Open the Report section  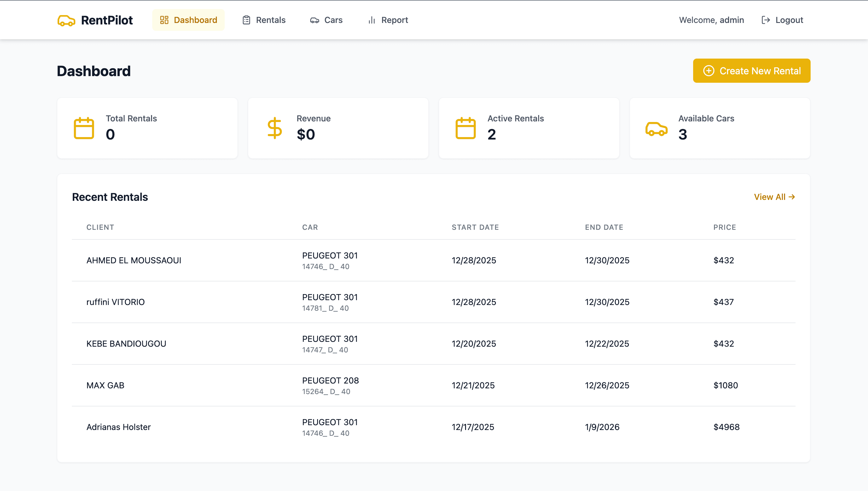point(387,20)
